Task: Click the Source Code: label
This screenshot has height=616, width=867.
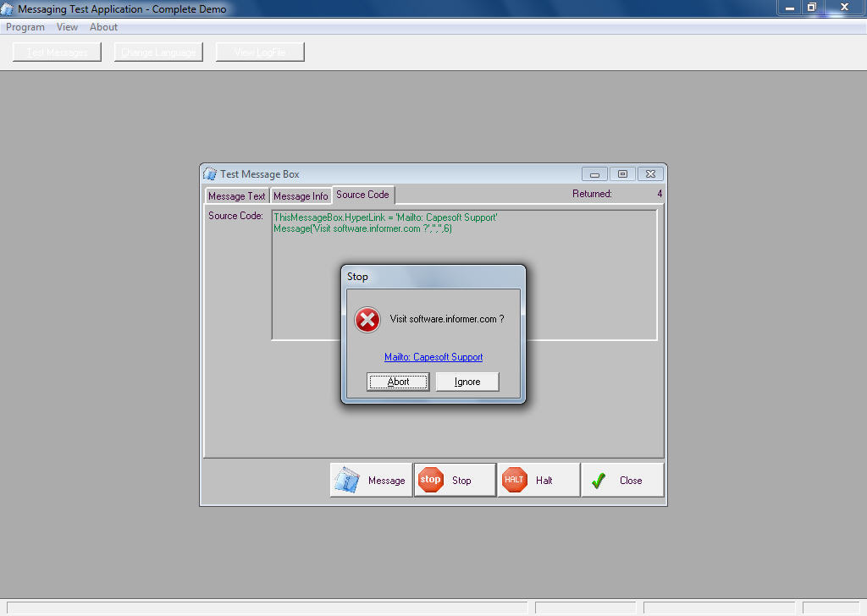Action: [235, 216]
